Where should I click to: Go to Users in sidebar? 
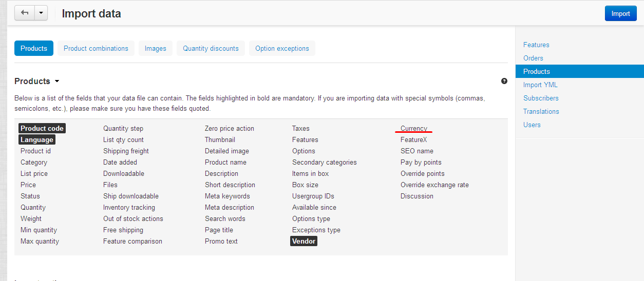coord(532,125)
